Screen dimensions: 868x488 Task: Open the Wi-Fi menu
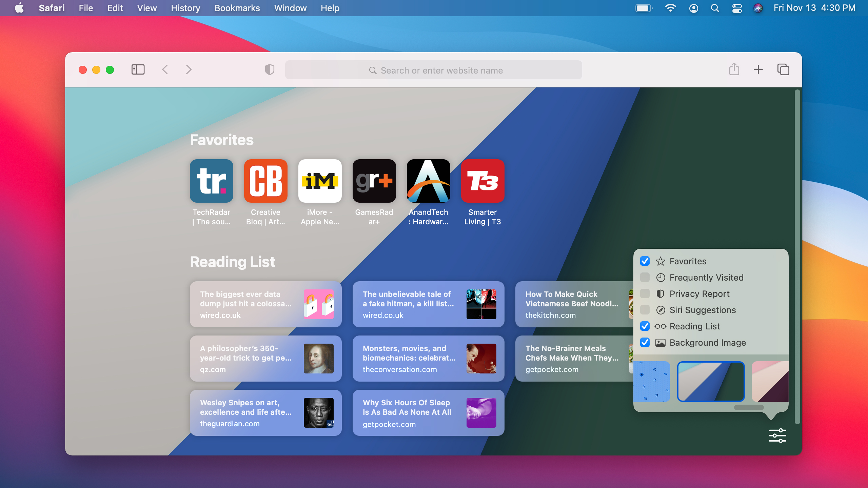coord(670,8)
